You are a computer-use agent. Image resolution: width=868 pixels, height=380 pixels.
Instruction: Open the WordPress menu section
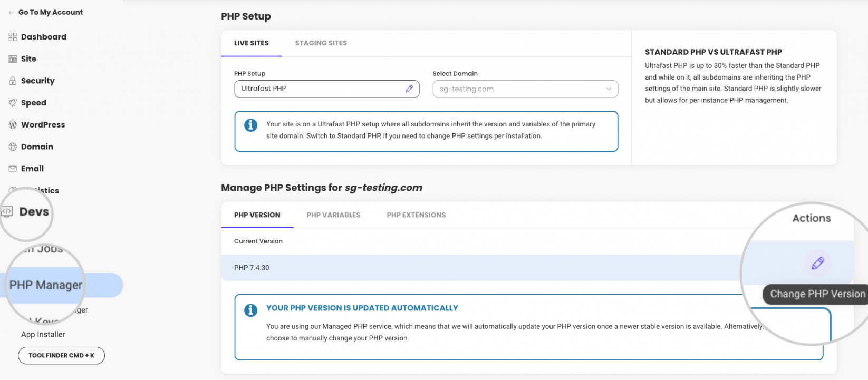click(x=43, y=125)
